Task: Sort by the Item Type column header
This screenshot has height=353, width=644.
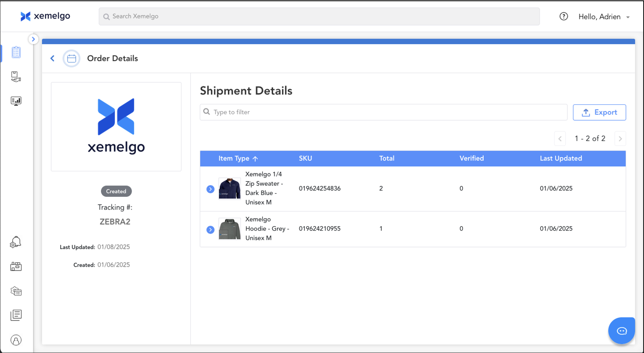Action: pyautogui.click(x=238, y=158)
